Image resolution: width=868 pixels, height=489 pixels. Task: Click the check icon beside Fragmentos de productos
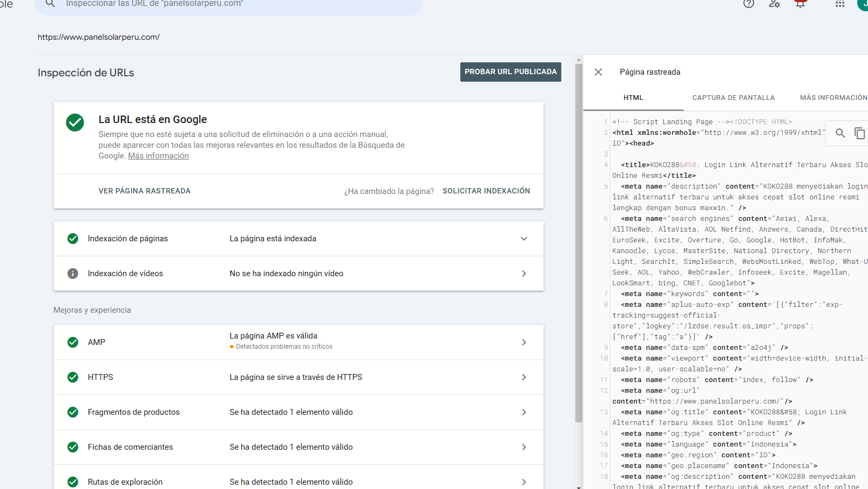point(73,412)
